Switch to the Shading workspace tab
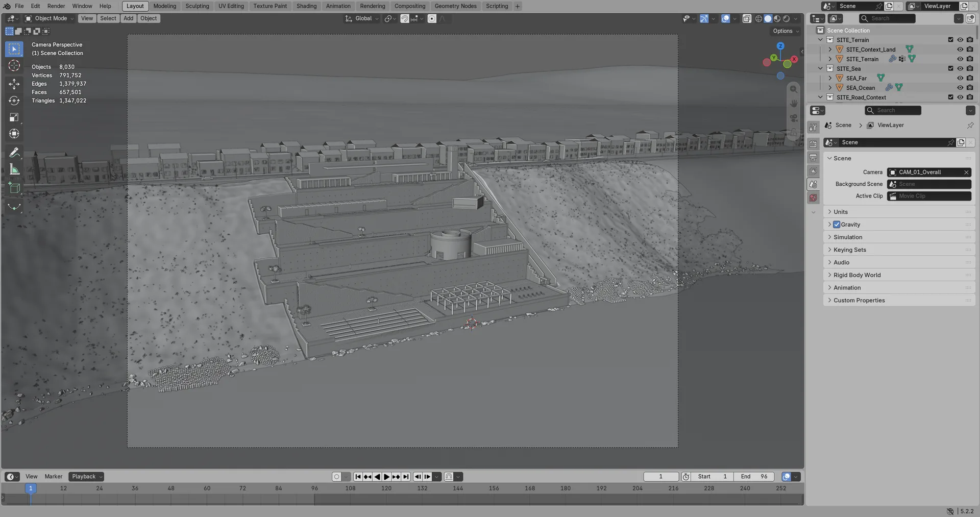Screen dimensions: 980x517 [306, 6]
